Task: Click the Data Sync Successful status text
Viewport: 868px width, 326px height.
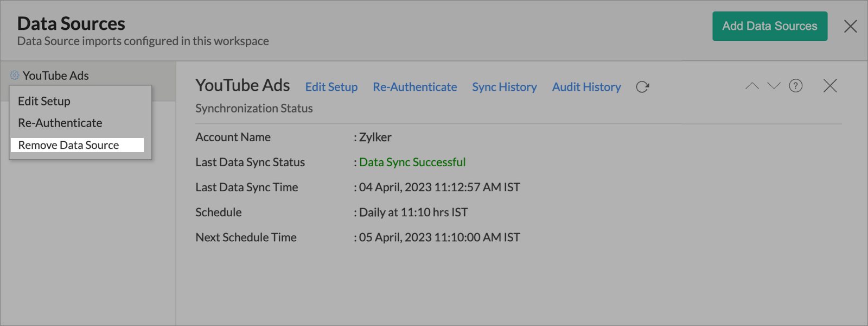Action: click(x=412, y=162)
